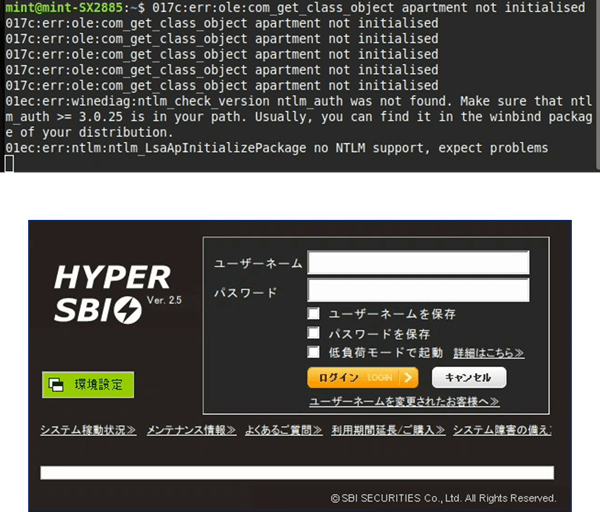600x512 pixels.
Task: Open メンテナンス情報 link
Action: click(191, 430)
